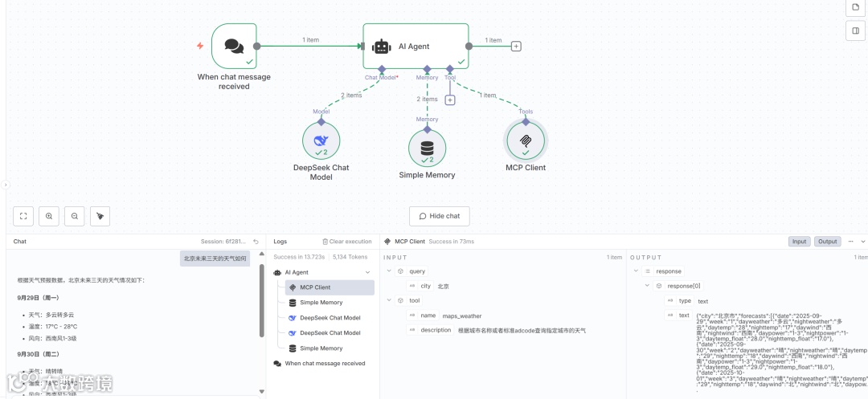Collapse the log detail panel chevron

click(x=862, y=242)
